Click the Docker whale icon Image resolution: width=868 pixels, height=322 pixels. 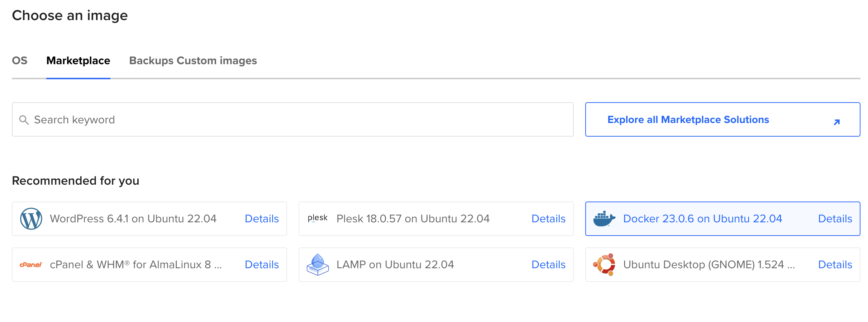605,218
